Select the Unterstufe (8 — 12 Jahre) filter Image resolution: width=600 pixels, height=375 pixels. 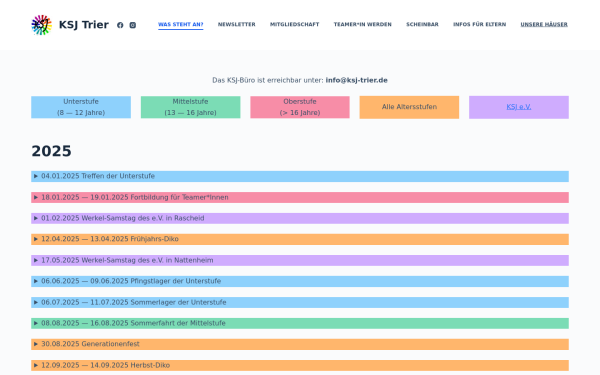pos(81,107)
